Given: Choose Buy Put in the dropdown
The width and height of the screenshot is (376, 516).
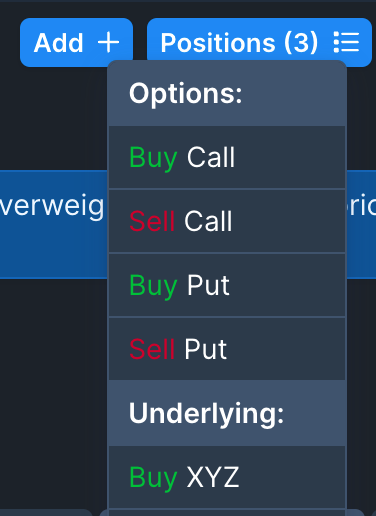Looking at the screenshot, I should (227, 285).
